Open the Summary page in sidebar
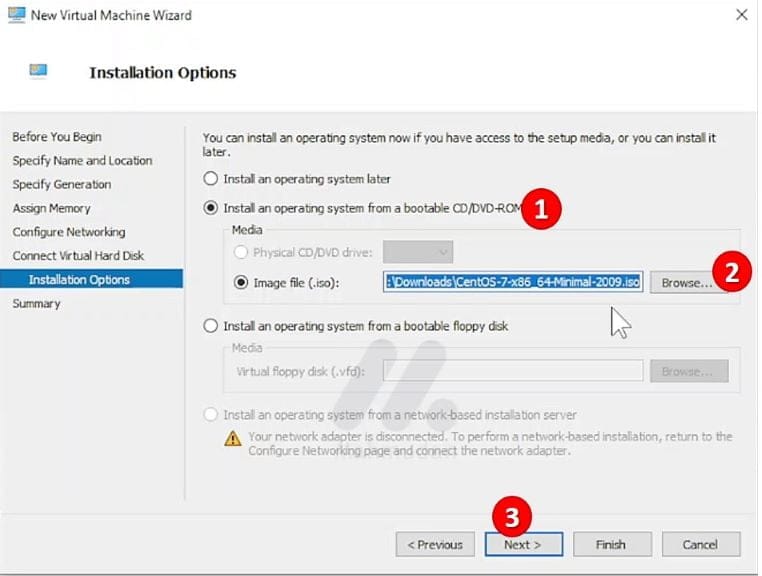762x576 pixels. click(37, 304)
